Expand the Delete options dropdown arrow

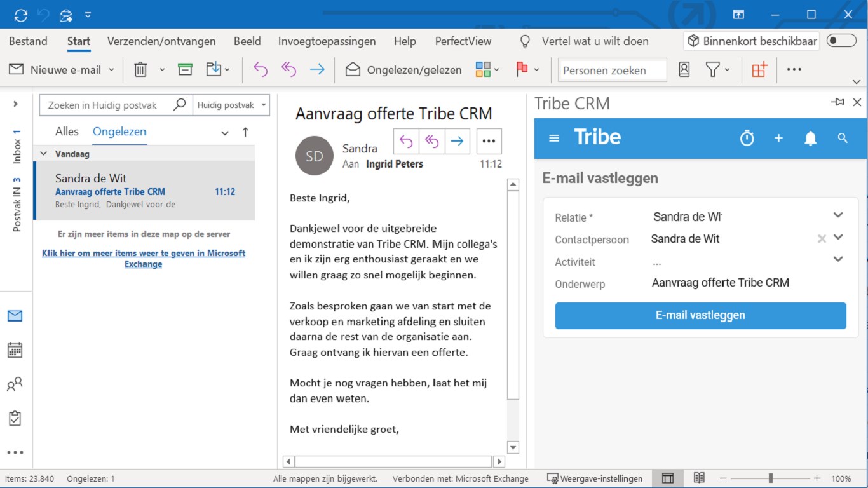162,70
